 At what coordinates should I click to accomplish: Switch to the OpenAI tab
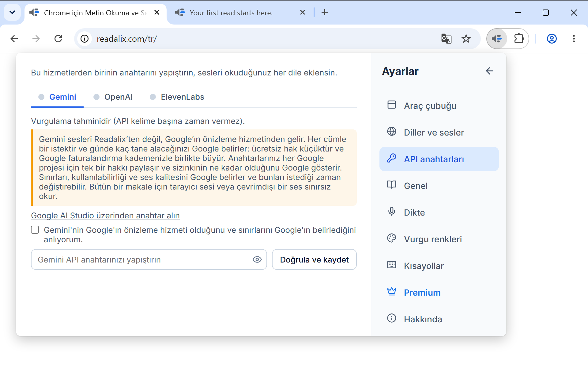[x=113, y=97]
